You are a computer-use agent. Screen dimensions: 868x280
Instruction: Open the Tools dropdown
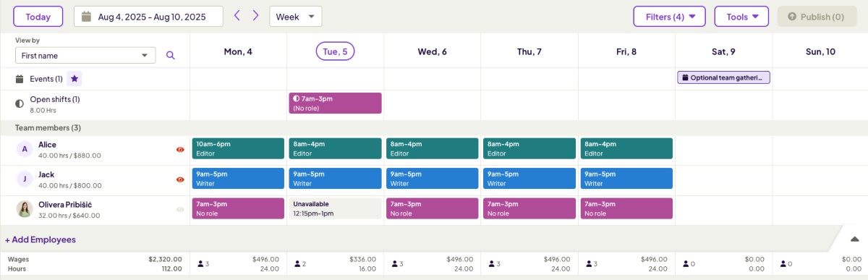tap(741, 17)
